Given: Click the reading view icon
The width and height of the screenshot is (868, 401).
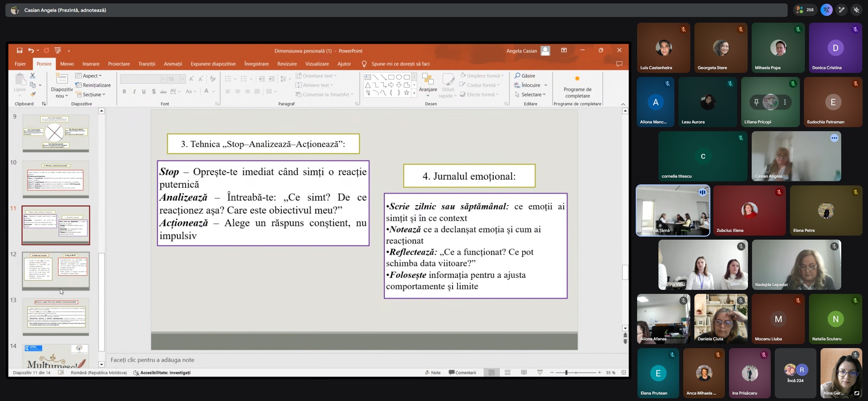Looking at the screenshot, I should pyautogui.click(x=524, y=373).
